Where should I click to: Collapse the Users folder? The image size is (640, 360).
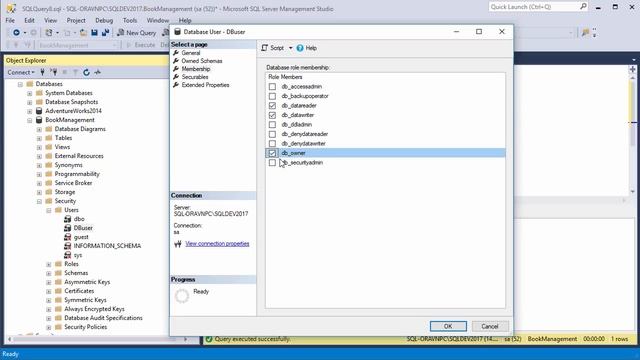pos(49,210)
